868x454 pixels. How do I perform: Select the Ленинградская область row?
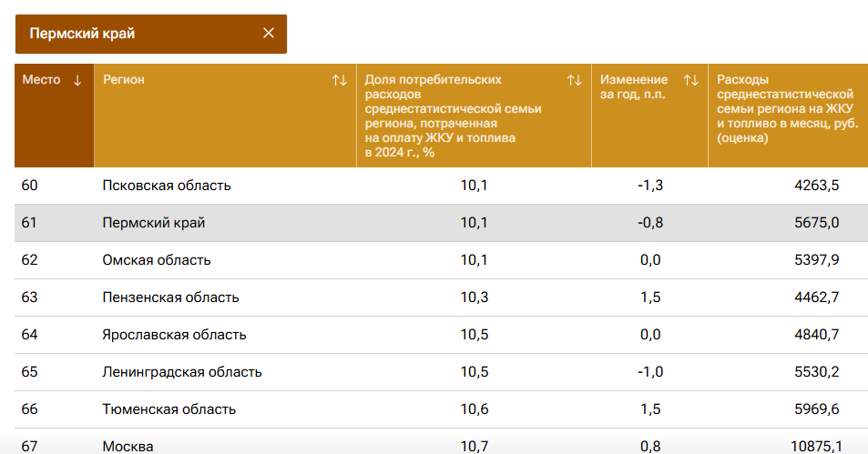(182, 372)
